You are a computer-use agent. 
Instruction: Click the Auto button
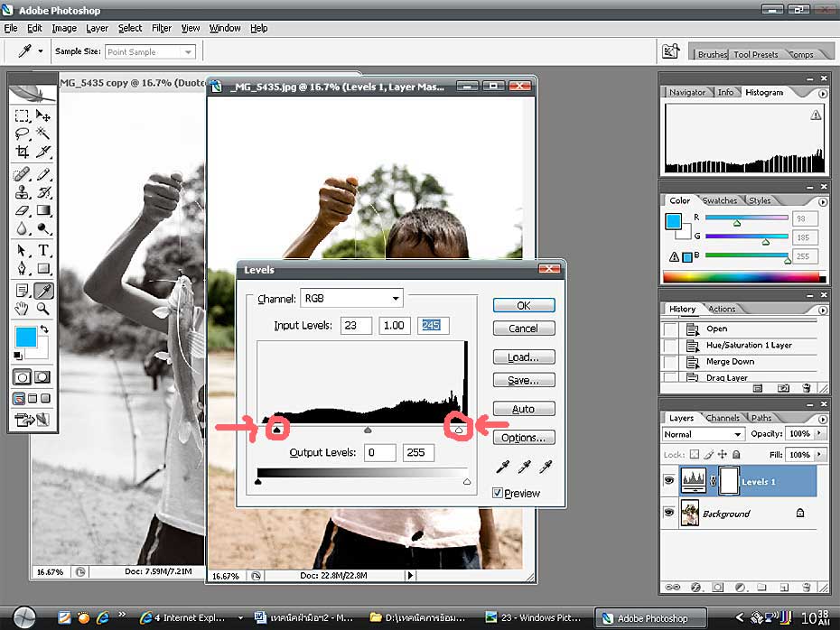tap(524, 409)
